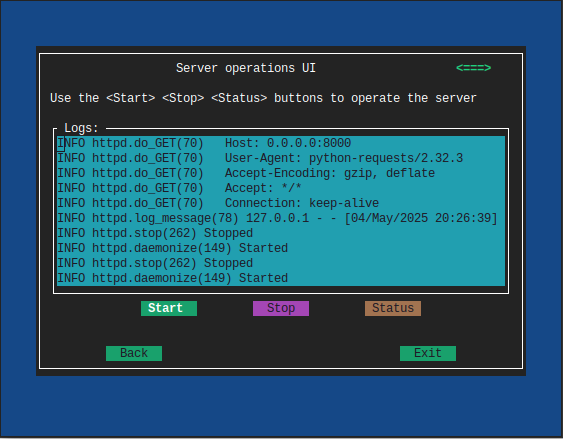Click the green <===> progress indicator
This screenshot has height=439, width=563.
coord(474,68)
